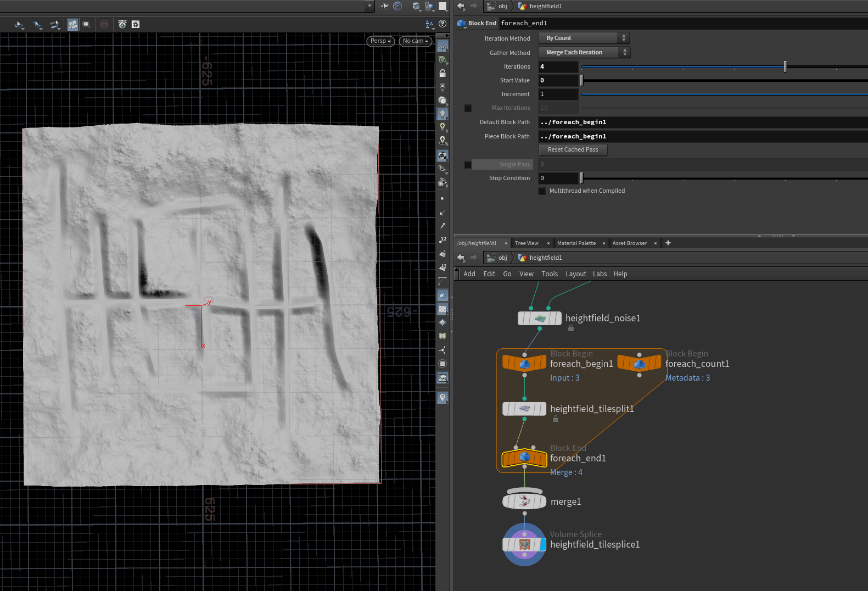Go back in parameter pane network path

click(x=461, y=6)
